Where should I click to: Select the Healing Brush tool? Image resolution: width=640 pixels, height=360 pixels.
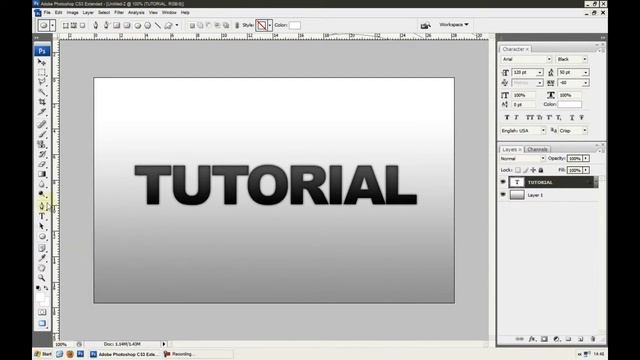(42, 124)
